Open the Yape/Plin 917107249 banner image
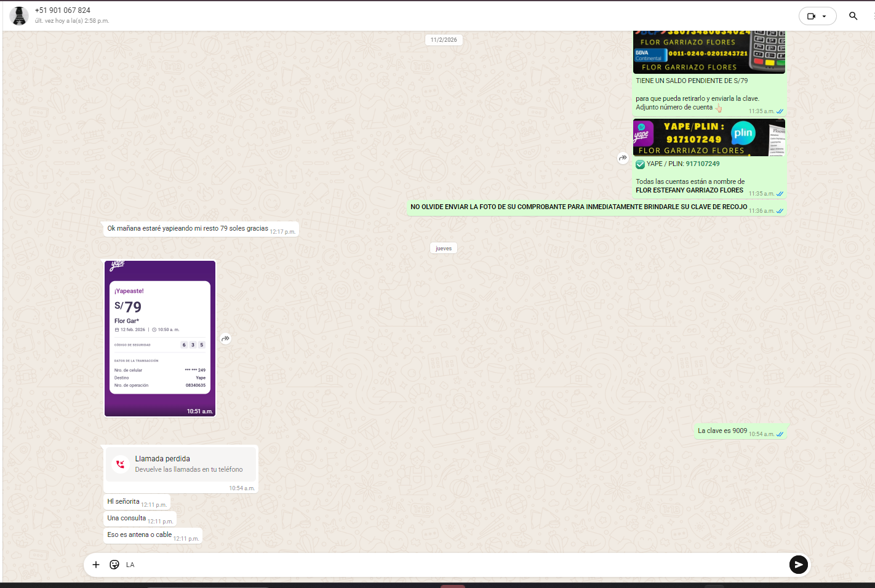 pyautogui.click(x=709, y=138)
